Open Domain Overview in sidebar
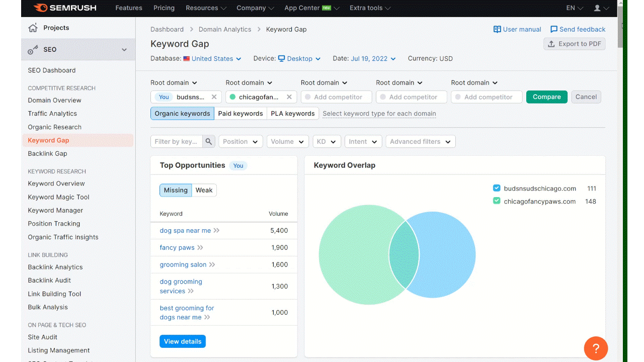644x362 pixels. (54, 100)
